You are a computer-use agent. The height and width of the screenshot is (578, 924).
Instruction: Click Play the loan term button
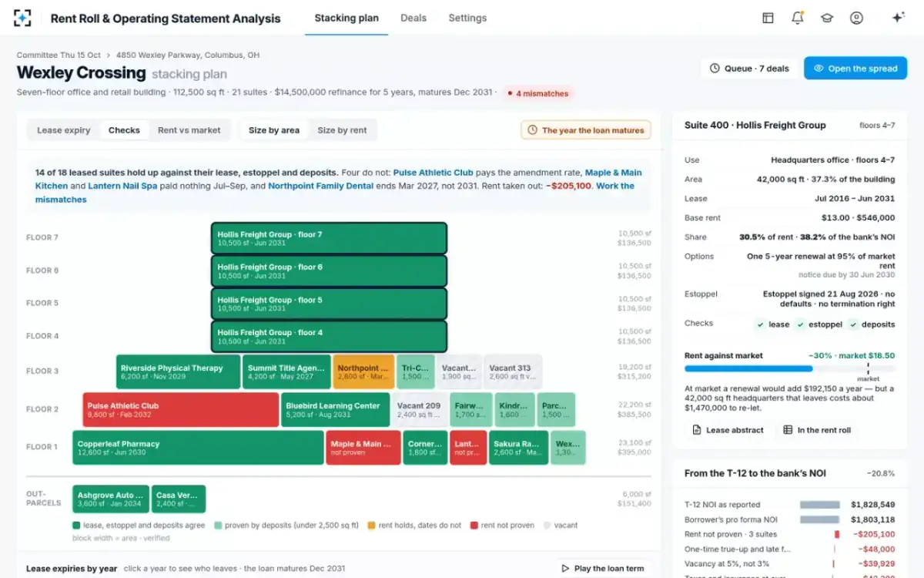pos(602,569)
